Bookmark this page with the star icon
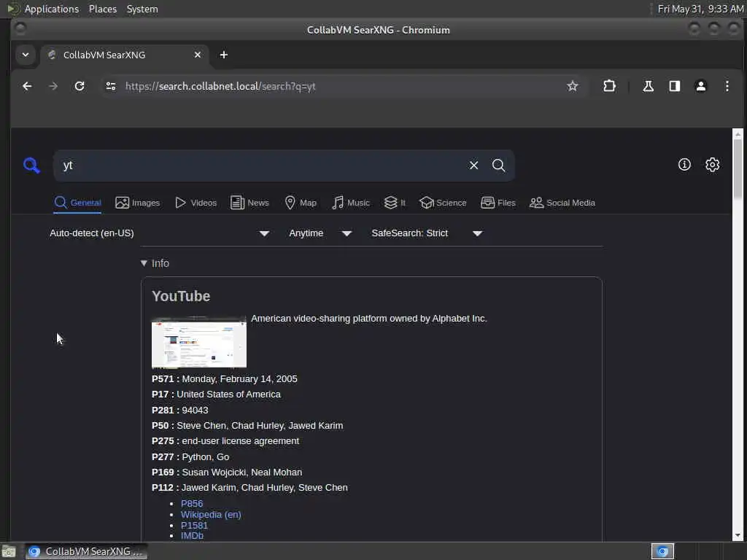This screenshot has height=560, width=747. 572,86
